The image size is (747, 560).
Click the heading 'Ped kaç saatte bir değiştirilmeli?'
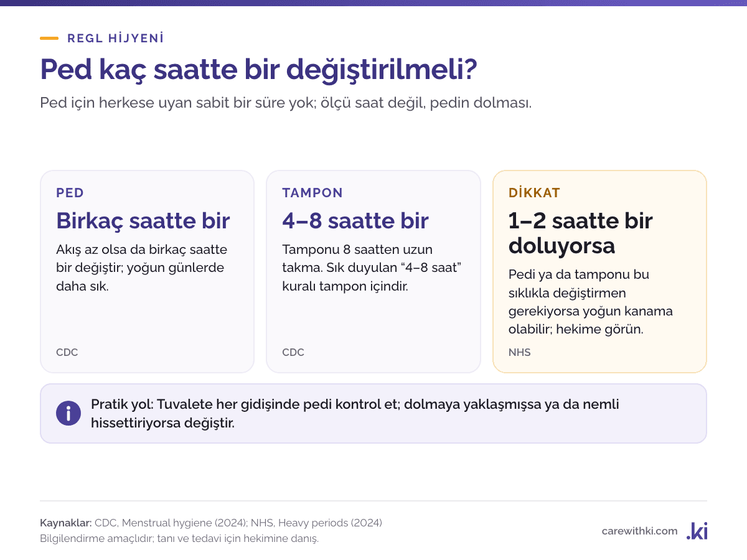[x=258, y=70]
